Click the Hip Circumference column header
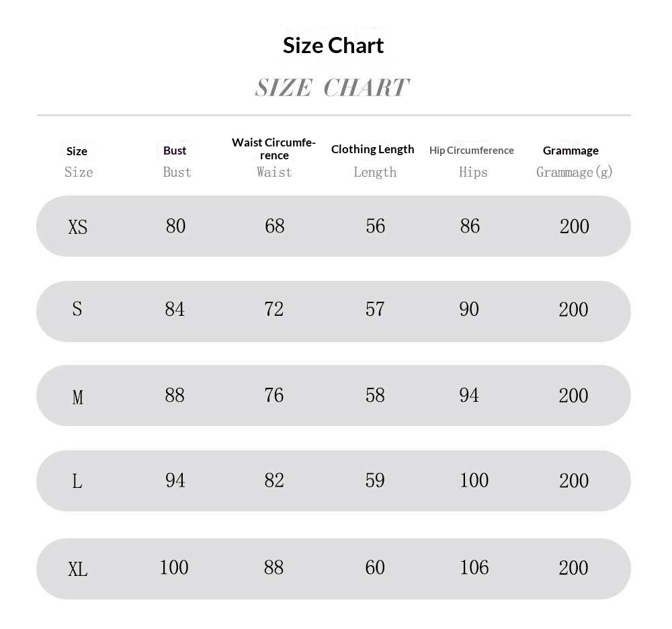672x629 pixels. click(x=472, y=151)
